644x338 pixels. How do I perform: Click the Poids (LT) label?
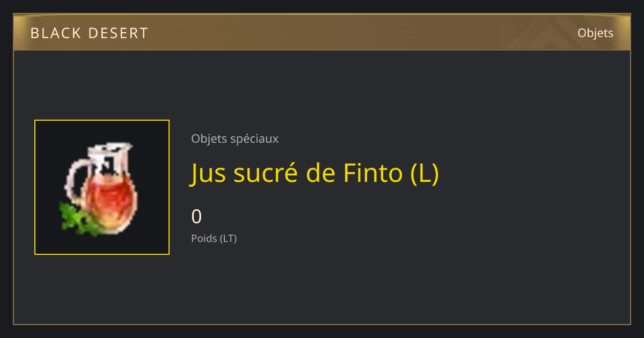click(214, 238)
